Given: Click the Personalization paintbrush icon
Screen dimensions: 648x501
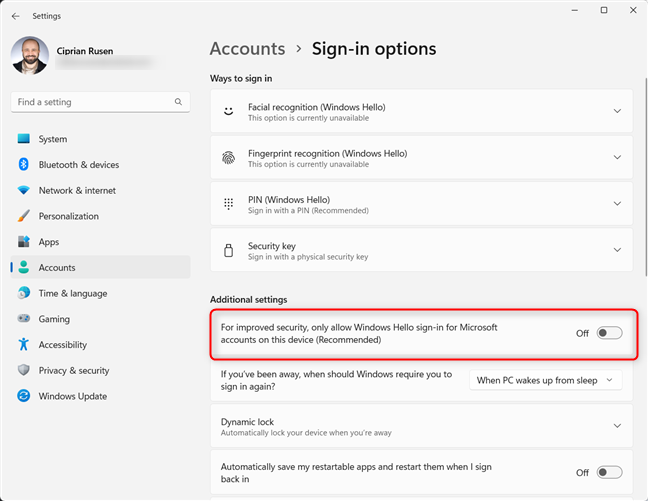Looking at the screenshot, I should [x=24, y=216].
